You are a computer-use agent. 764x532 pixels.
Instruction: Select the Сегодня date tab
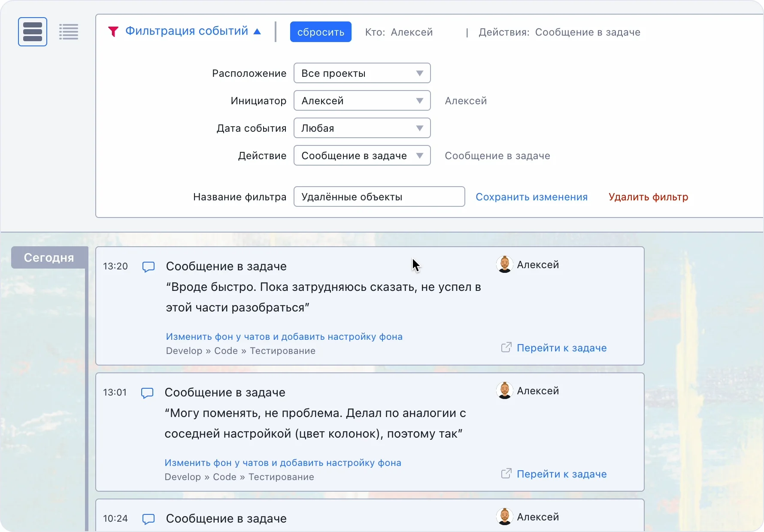tap(49, 258)
